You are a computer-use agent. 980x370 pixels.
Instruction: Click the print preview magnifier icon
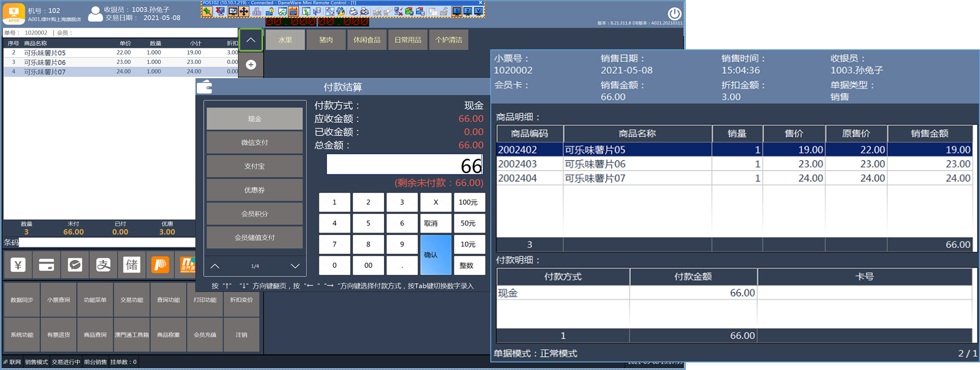coord(364,11)
